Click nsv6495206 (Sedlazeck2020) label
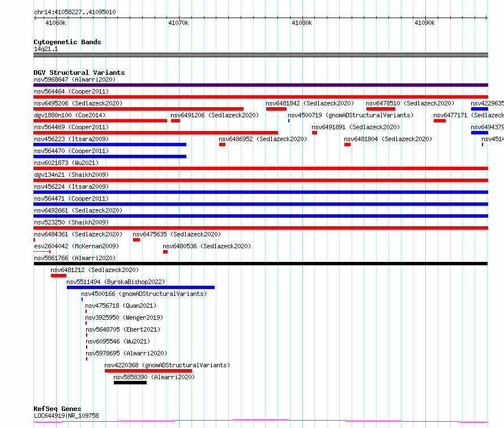 click(x=78, y=103)
